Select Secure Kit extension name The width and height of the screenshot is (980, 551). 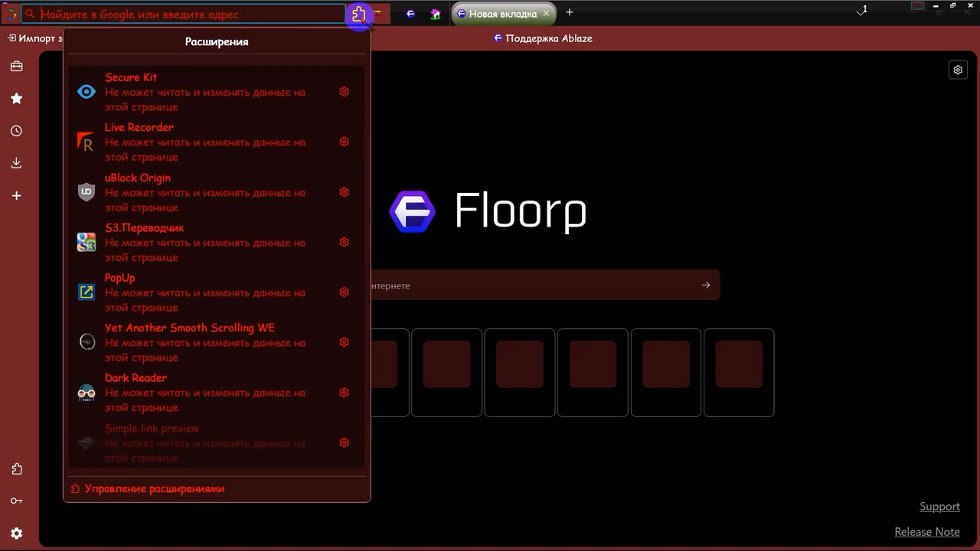coord(131,77)
